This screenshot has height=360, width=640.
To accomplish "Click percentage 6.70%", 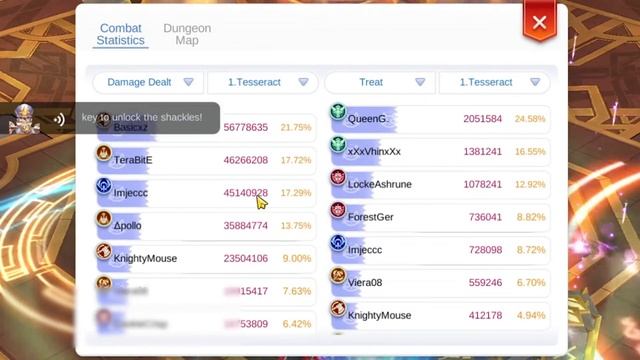I will (531, 282).
